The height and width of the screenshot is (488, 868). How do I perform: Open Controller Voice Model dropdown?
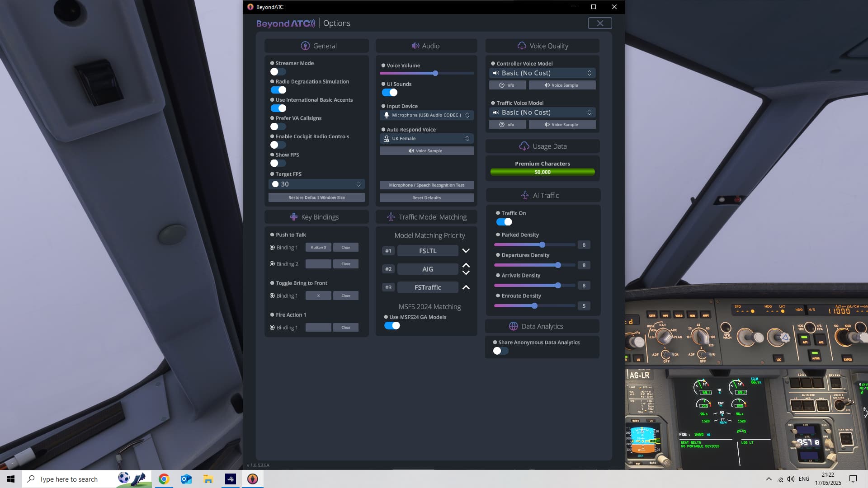pyautogui.click(x=542, y=73)
